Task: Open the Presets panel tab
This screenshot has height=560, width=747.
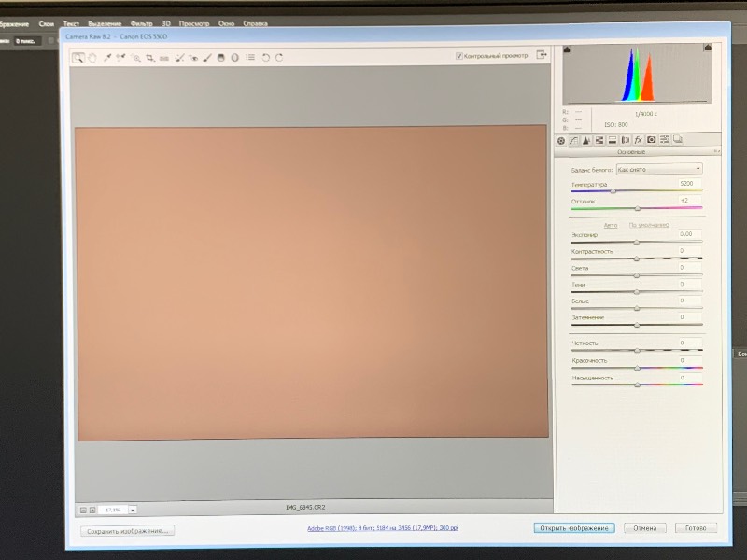Action: click(x=664, y=139)
